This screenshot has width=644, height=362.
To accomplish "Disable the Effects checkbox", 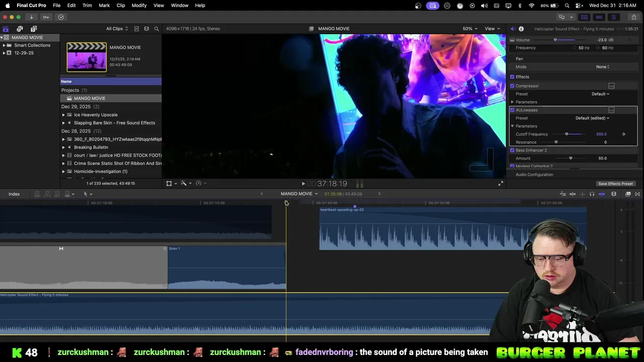I will point(512,77).
